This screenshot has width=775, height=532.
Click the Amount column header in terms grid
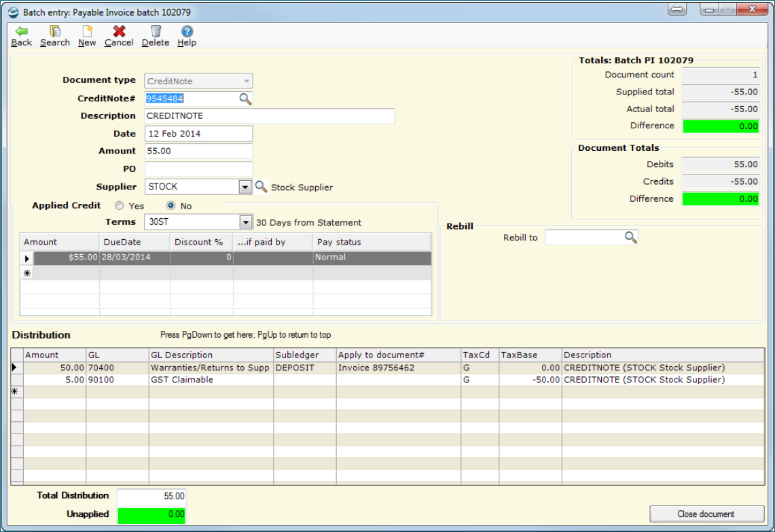[60, 242]
